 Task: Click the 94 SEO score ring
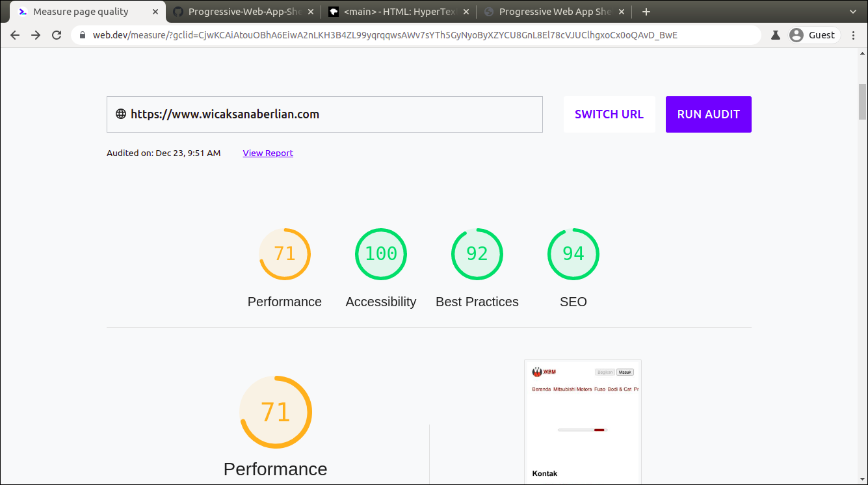[573, 254]
